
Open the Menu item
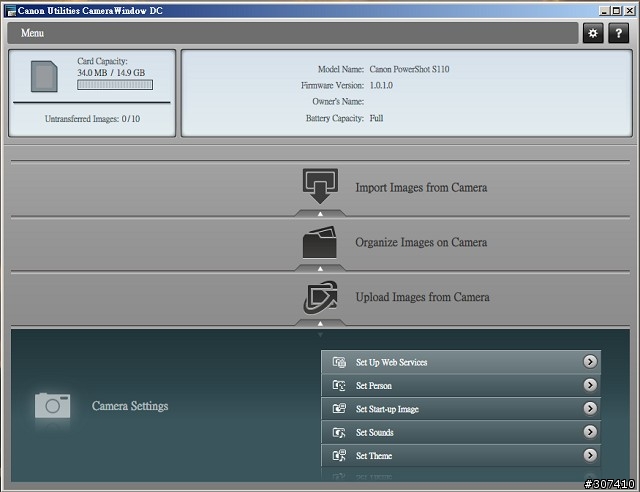click(32, 33)
